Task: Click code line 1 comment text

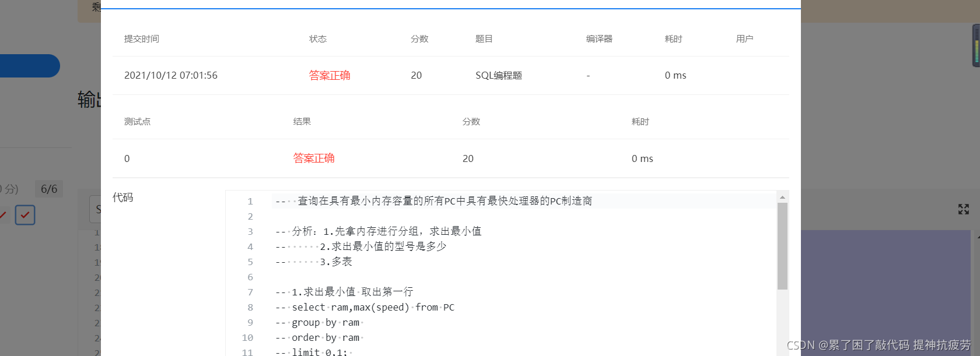Action: [433, 201]
